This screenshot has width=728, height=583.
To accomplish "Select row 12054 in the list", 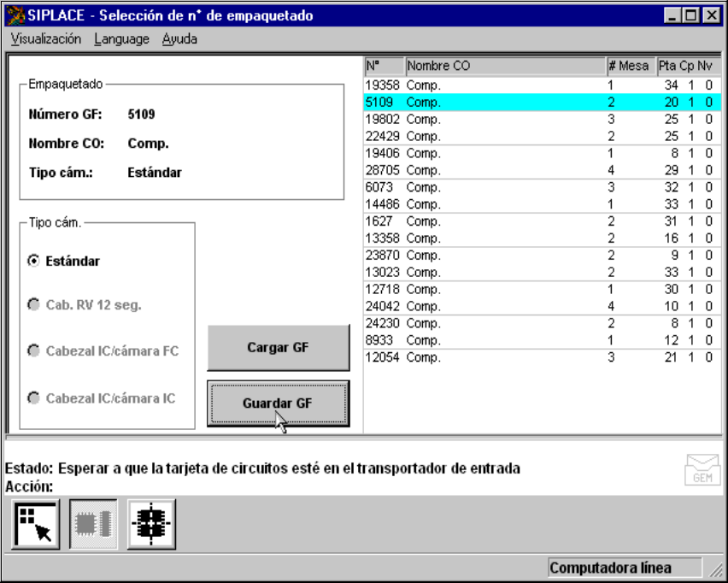I will pos(543,357).
